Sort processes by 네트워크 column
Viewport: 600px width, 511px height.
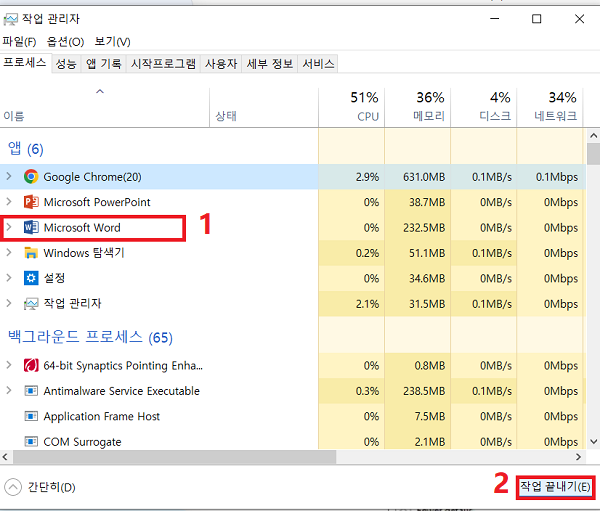click(x=550, y=107)
